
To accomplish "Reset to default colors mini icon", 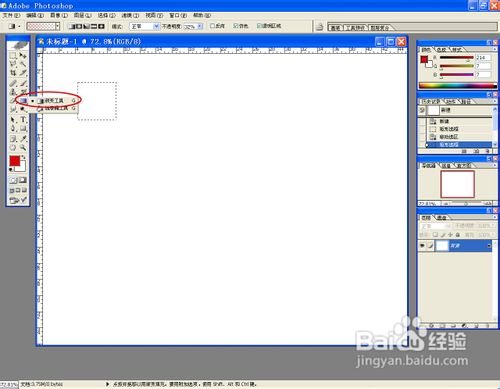I will (x=11, y=170).
